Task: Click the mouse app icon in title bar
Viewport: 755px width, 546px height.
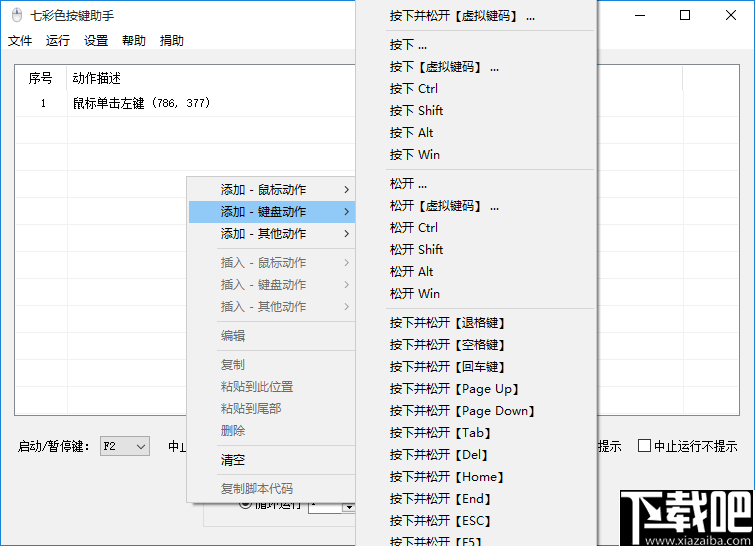Action: coord(17,15)
